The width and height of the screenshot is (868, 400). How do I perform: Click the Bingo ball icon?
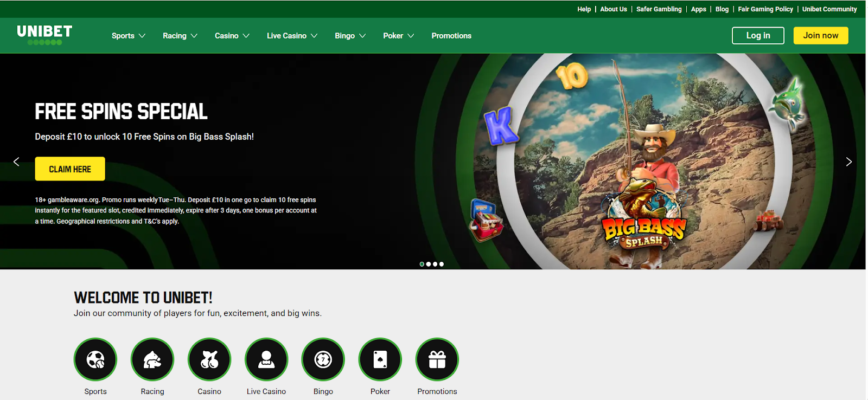tap(323, 359)
